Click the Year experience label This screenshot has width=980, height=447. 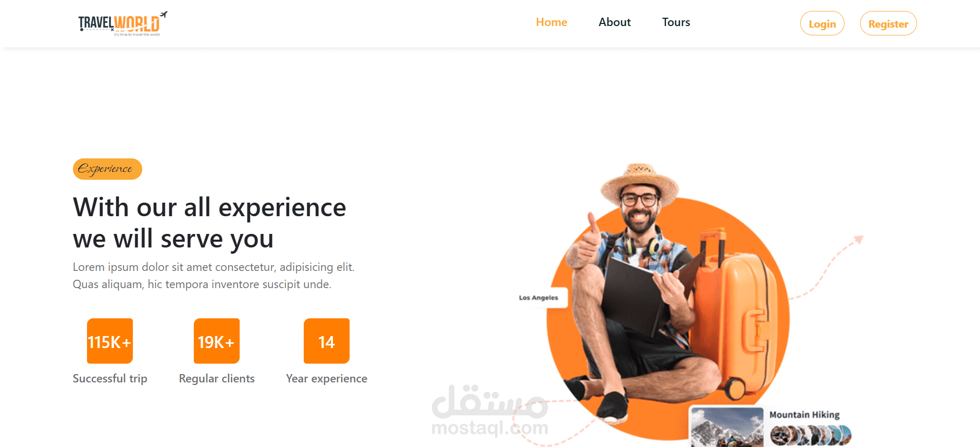[327, 379]
